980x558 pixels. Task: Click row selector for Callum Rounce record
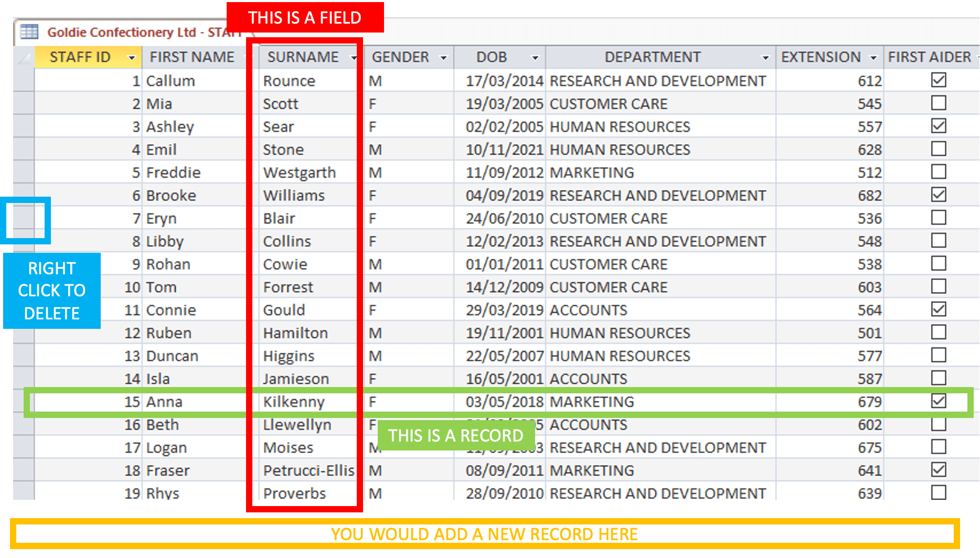pyautogui.click(x=24, y=81)
